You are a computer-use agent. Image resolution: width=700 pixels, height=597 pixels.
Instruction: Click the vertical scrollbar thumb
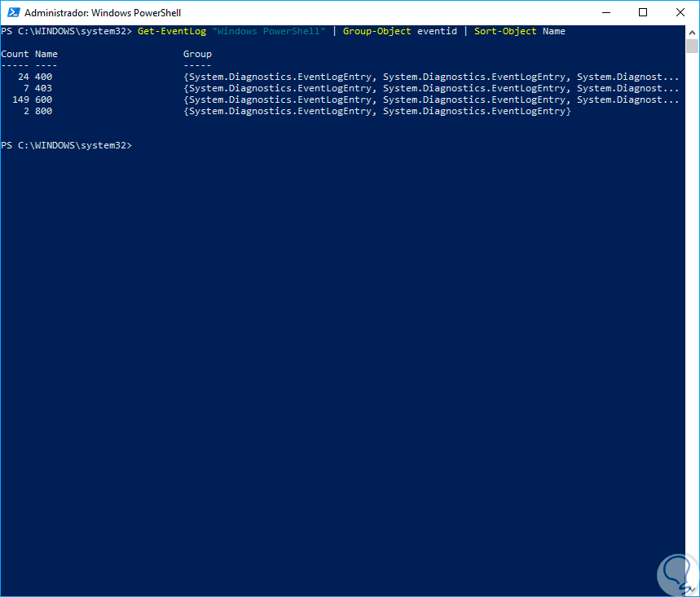click(x=692, y=46)
